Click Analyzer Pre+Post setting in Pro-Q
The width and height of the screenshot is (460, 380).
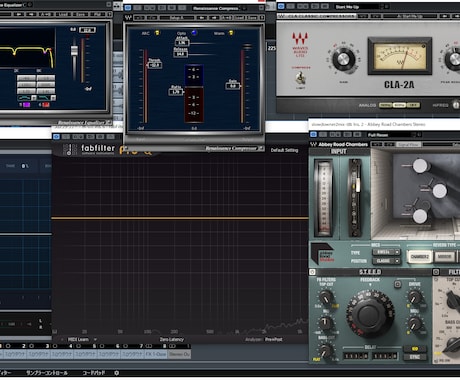[x=274, y=339]
